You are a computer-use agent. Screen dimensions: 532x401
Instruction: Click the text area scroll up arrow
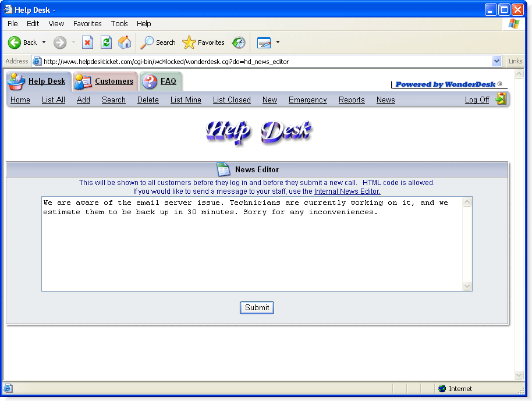[467, 202]
